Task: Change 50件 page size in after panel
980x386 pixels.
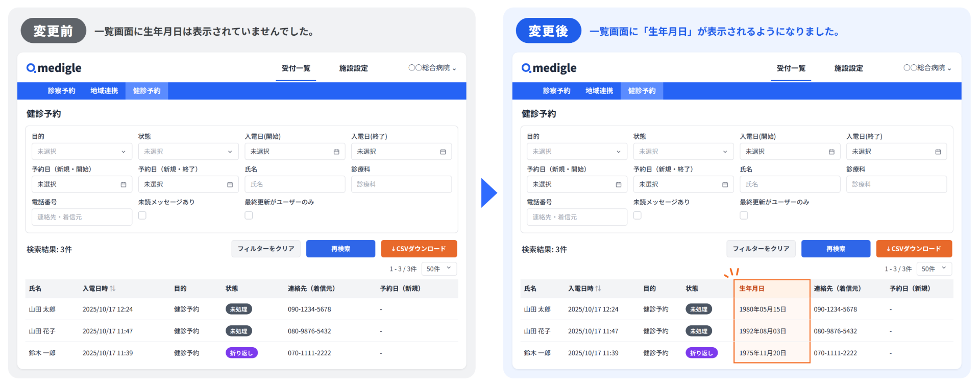Action: coord(934,269)
